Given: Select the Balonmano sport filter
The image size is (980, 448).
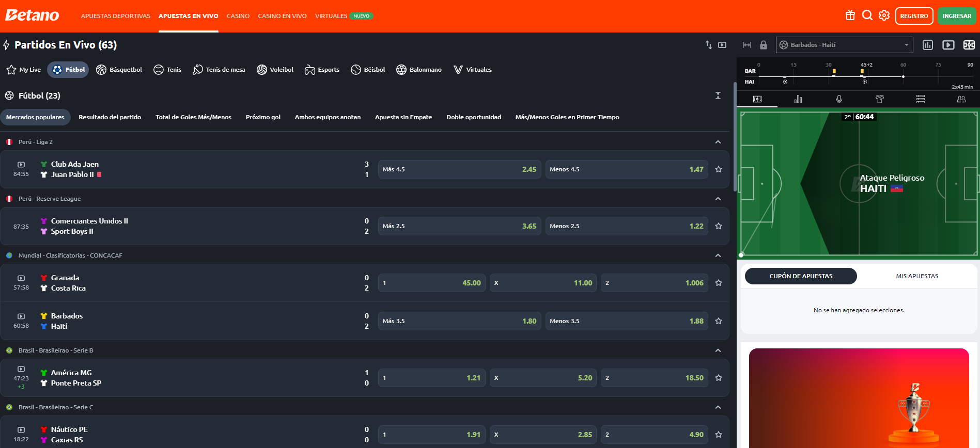Looking at the screenshot, I should 419,70.
